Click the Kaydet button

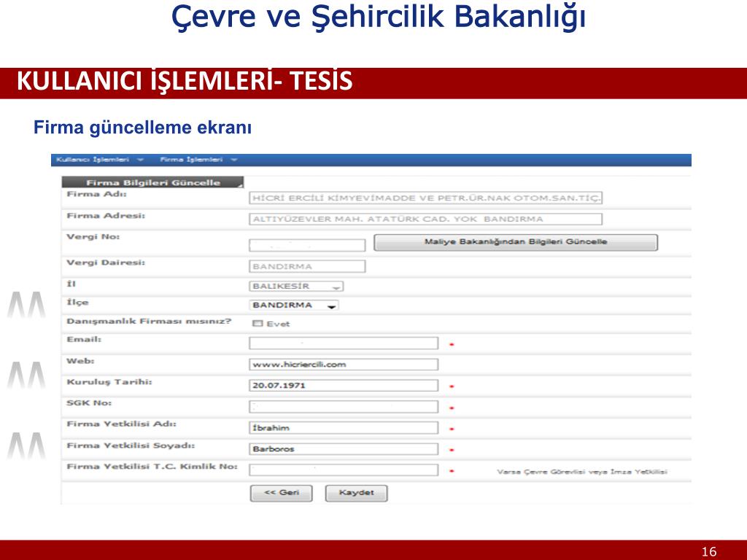click(x=356, y=493)
